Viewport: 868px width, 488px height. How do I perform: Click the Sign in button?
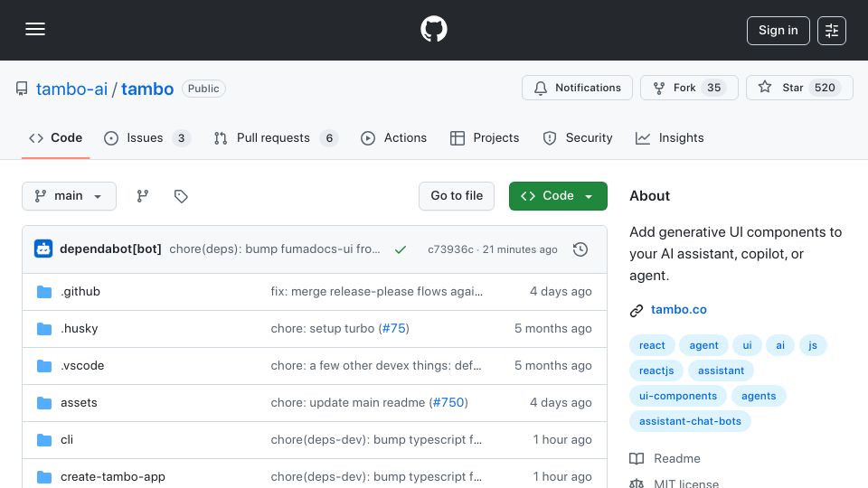click(778, 31)
